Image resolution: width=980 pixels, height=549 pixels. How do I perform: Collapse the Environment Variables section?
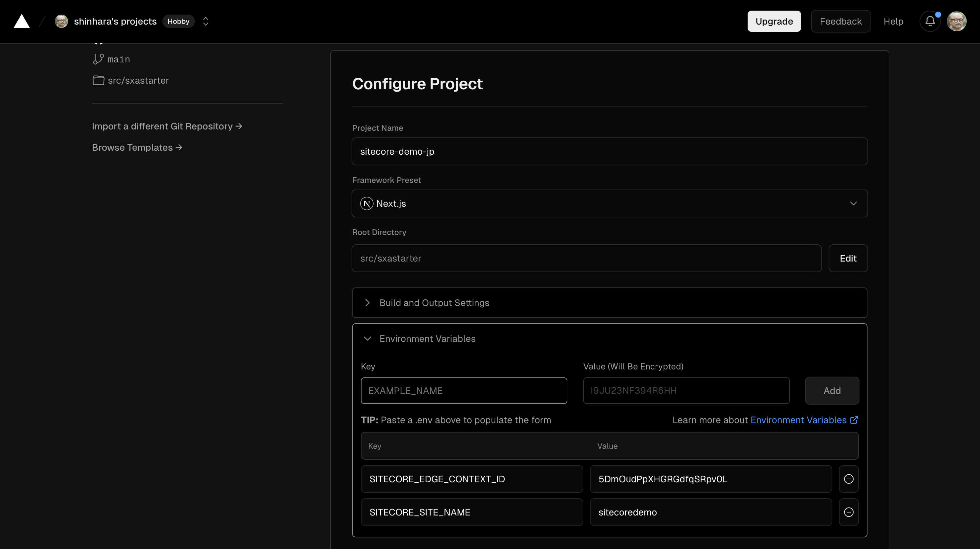click(610, 339)
